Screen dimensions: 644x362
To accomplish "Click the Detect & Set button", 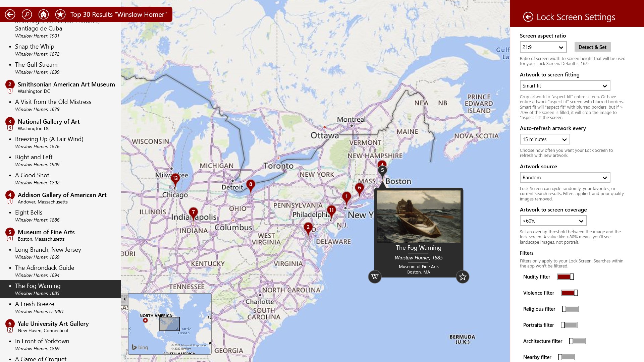I will pyautogui.click(x=592, y=47).
